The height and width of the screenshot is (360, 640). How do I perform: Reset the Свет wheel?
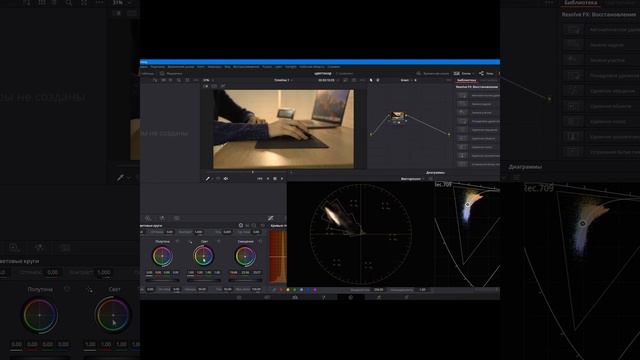pos(219,241)
